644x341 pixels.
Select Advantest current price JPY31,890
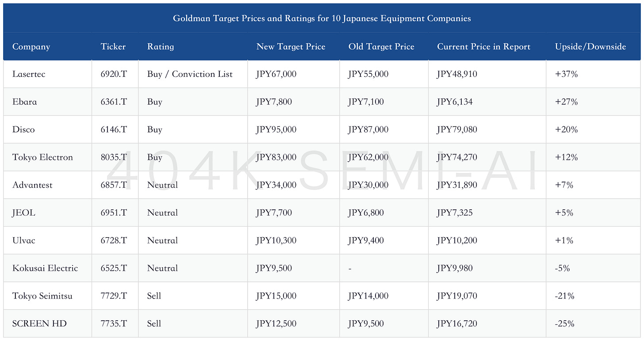[x=457, y=185]
